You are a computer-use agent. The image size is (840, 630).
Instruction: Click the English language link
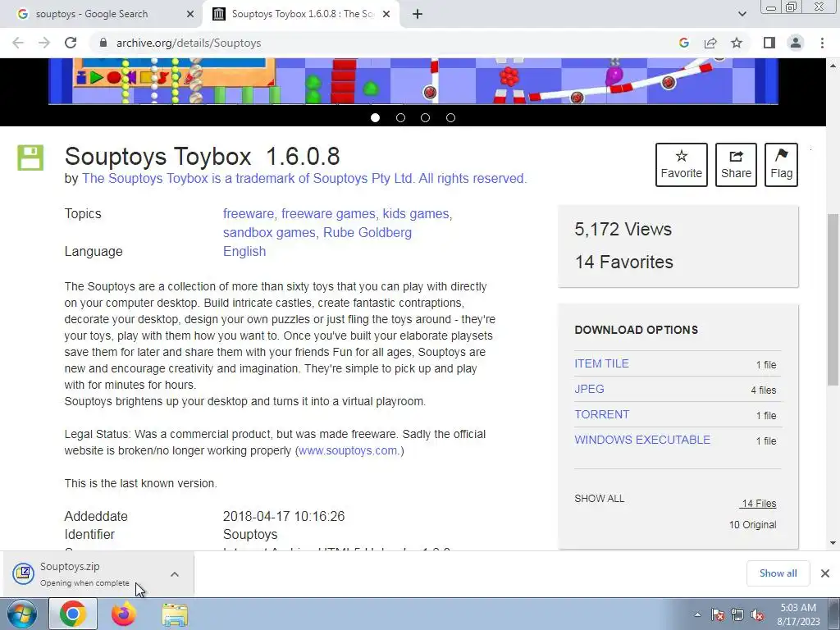(244, 251)
